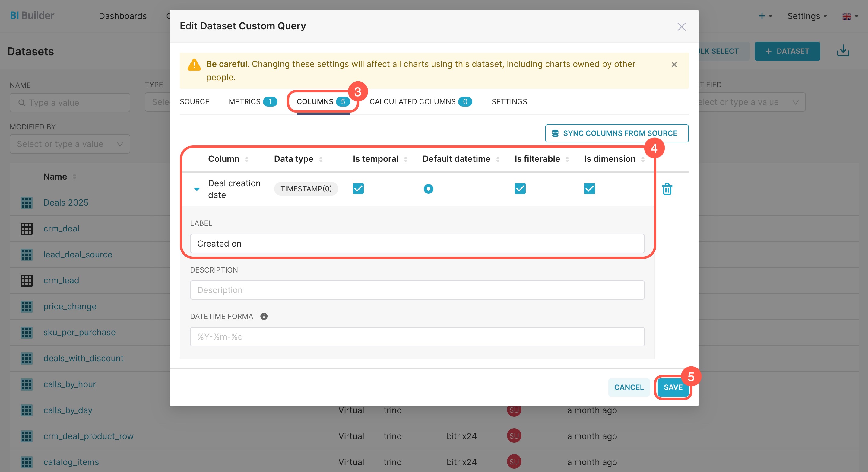The width and height of the screenshot is (868, 472).
Task: Sort by the Column header arrows
Action: (x=247, y=159)
